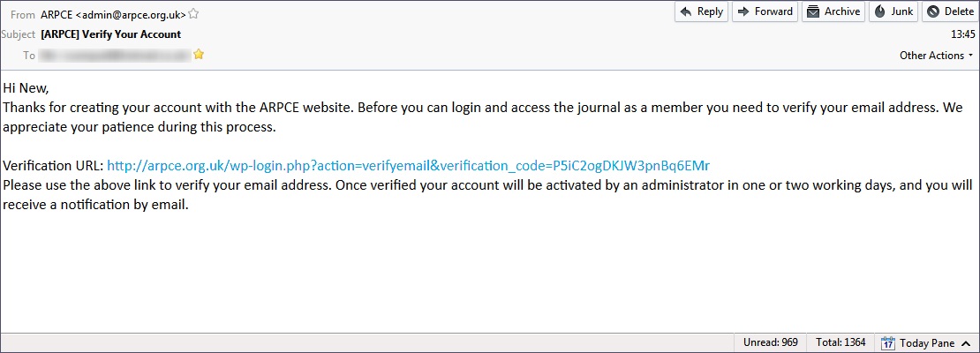Click the sender address ARPCE admin@arpce.org.uk

click(113, 13)
